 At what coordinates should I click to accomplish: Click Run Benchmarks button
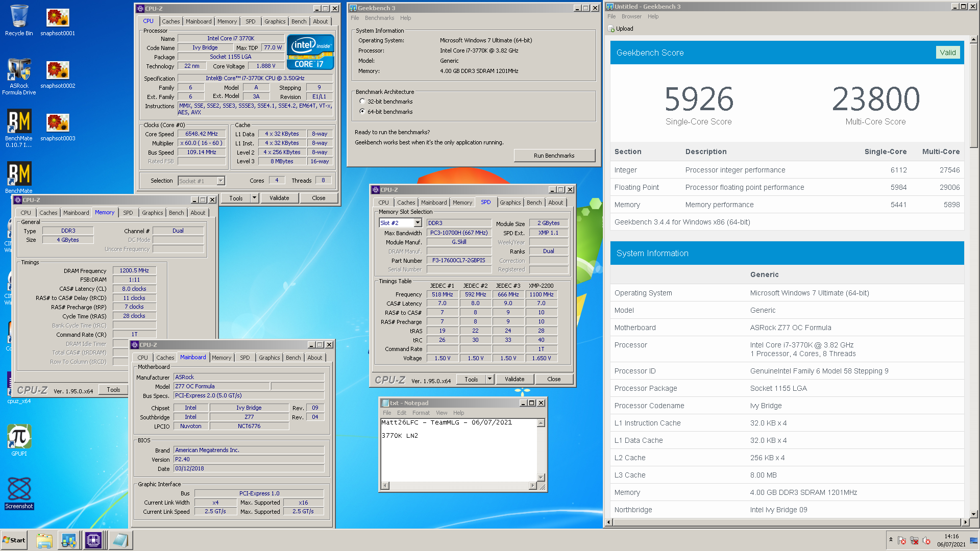(554, 156)
